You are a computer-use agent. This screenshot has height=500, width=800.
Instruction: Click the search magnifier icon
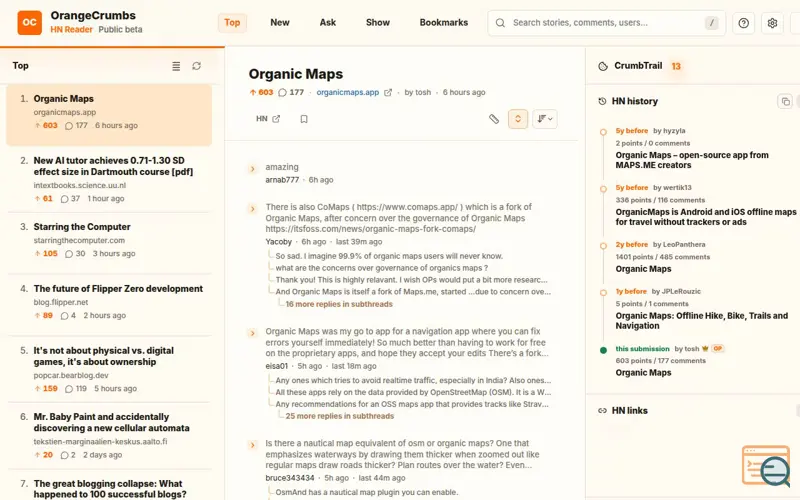point(500,23)
